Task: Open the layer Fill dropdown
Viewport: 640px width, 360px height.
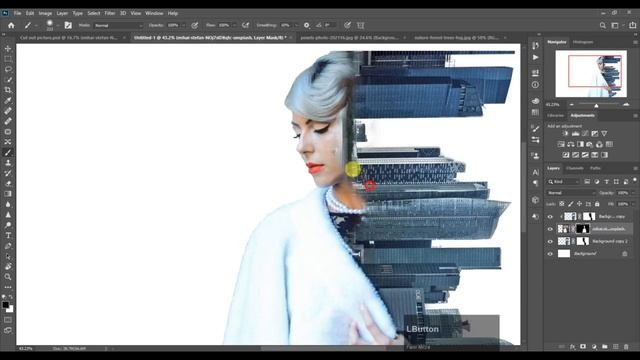Action: [634, 204]
